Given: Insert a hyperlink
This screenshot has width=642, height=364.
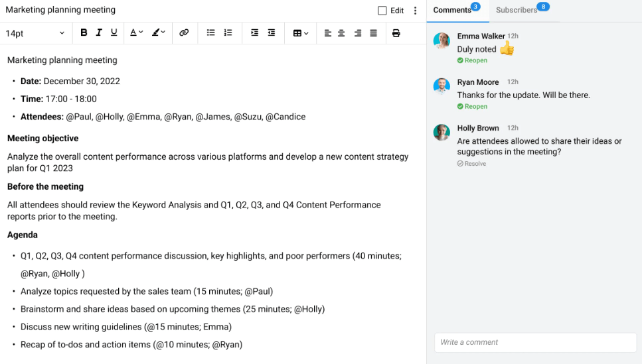Looking at the screenshot, I should pos(184,32).
